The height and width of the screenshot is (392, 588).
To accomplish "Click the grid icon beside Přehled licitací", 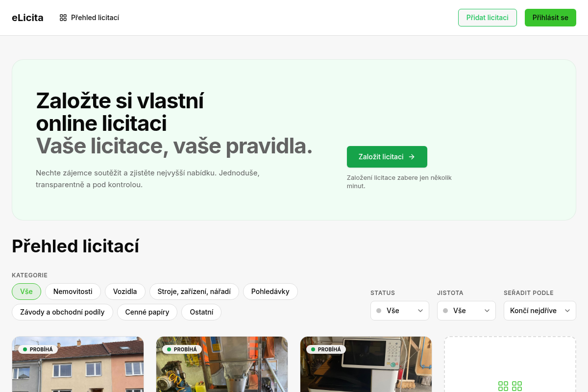I will tap(63, 18).
